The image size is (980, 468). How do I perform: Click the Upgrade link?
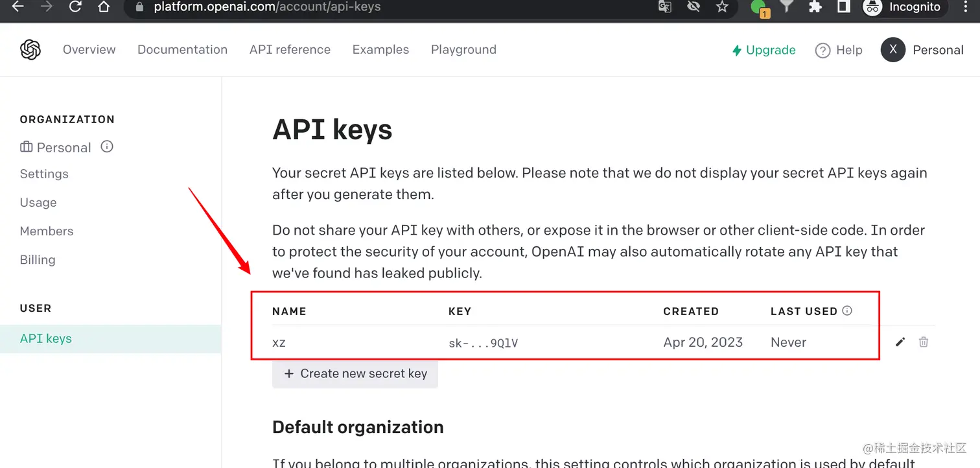click(x=764, y=50)
